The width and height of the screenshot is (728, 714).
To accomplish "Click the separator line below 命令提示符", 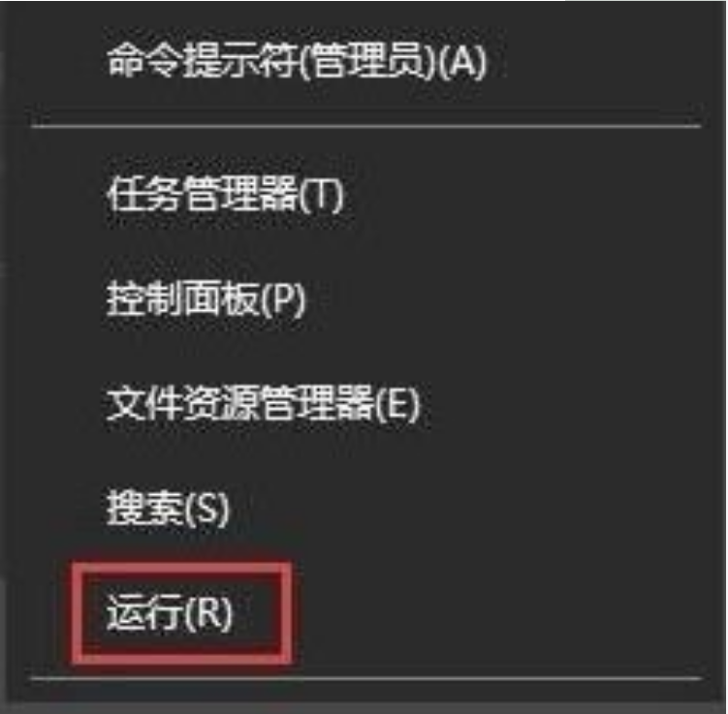I will click(x=365, y=126).
